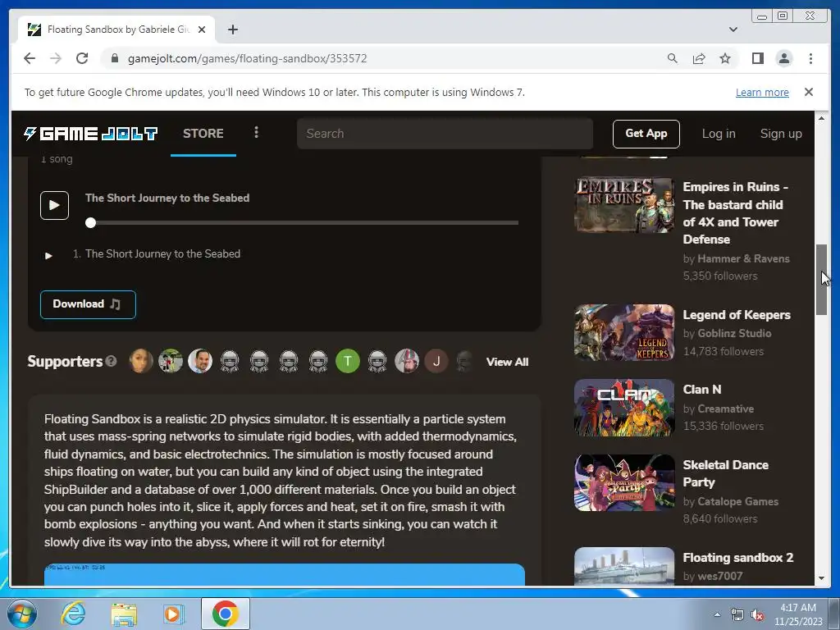
Task: Click the Sign up link
Action: [781, 134]
